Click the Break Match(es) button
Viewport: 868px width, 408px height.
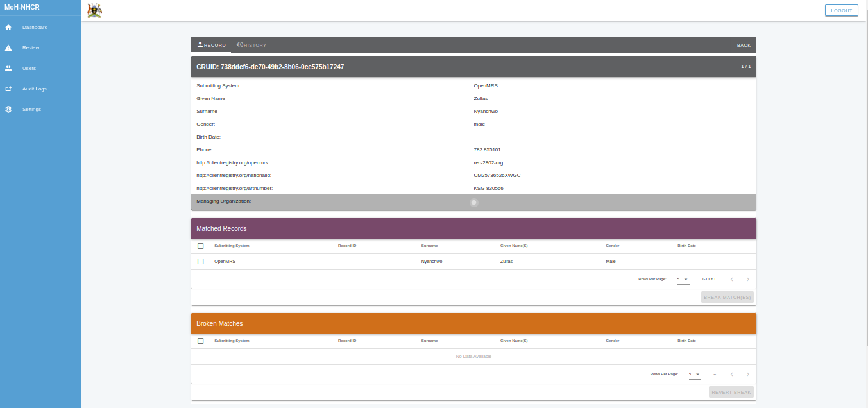tap(727, 297)
